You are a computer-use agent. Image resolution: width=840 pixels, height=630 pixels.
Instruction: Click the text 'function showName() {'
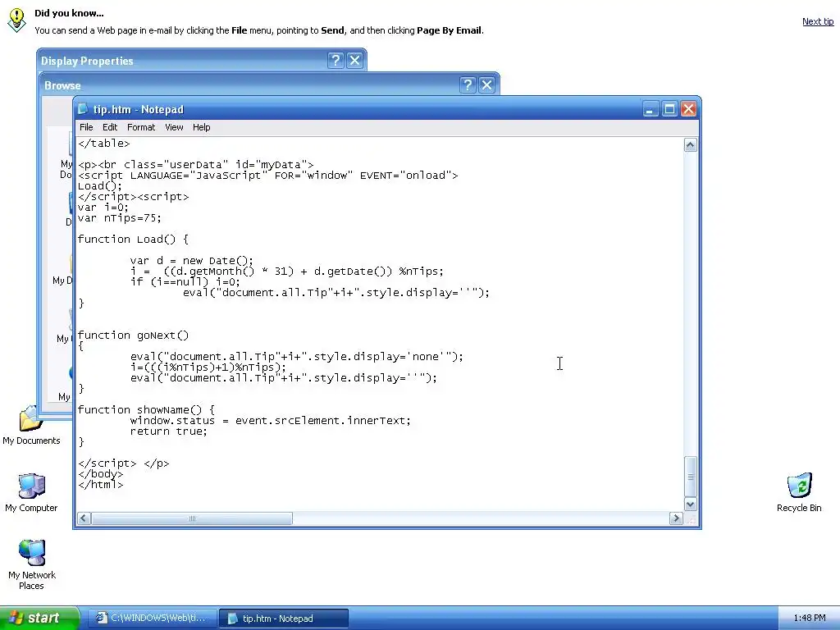(146, 409)
